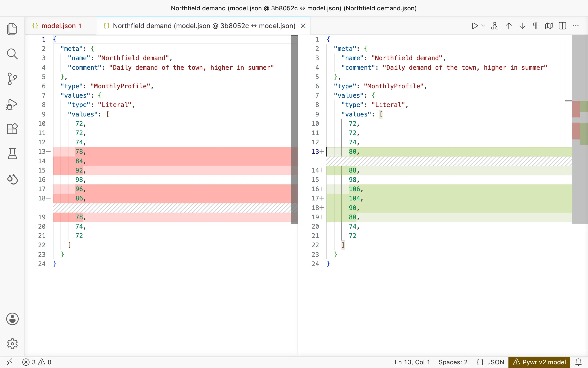Click the open map icon in toolbar
This screenshot has width=588, height=368.
(x=549, y=26)
